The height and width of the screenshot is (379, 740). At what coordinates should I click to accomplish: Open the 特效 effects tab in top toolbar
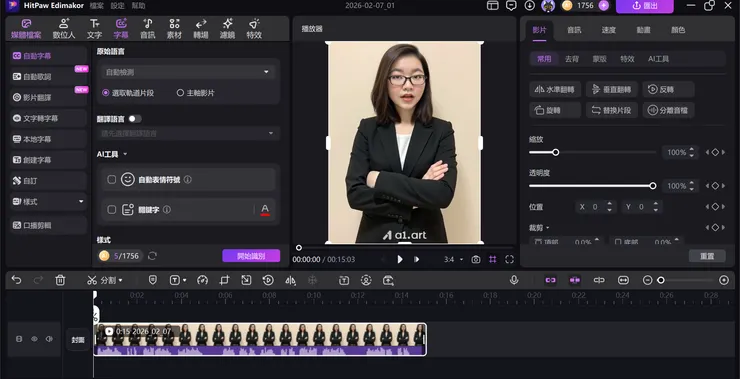(254, 29)
